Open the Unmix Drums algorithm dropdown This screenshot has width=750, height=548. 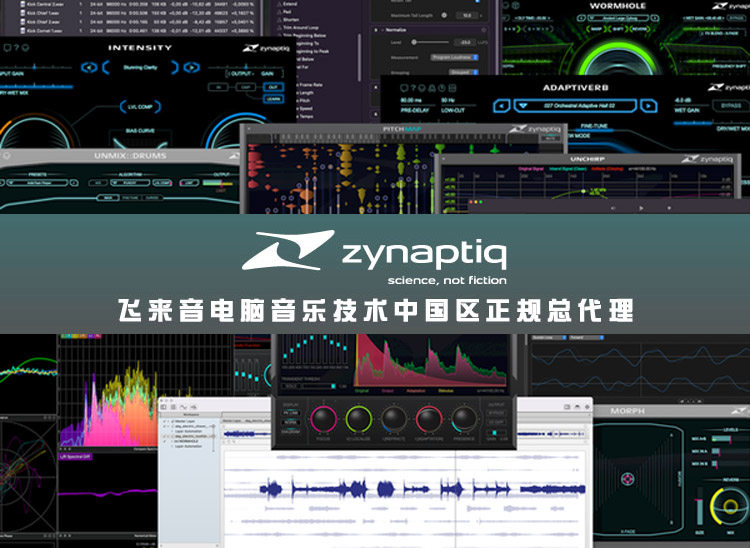pyautogui.click(x=130, y=183)
